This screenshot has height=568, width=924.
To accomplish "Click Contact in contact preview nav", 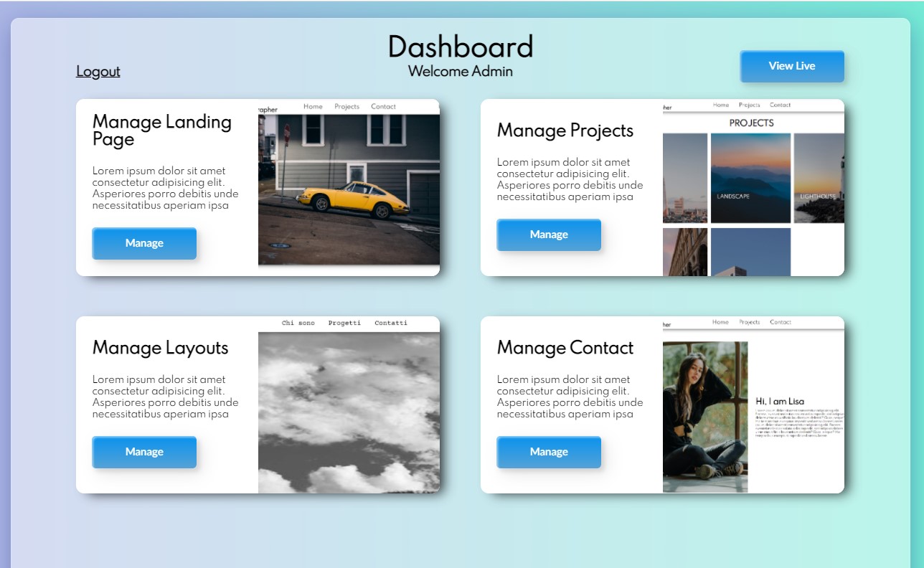I will coord(781,323).
